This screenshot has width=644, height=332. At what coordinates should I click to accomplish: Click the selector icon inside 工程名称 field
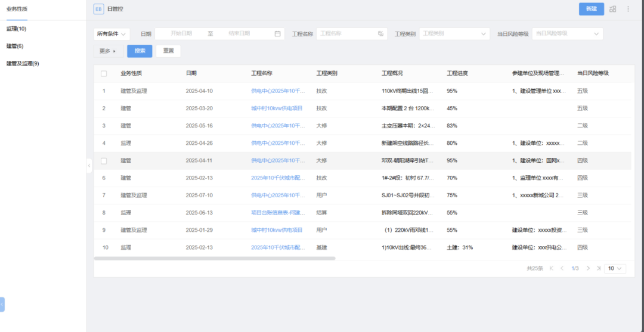(x=380, y=33)
